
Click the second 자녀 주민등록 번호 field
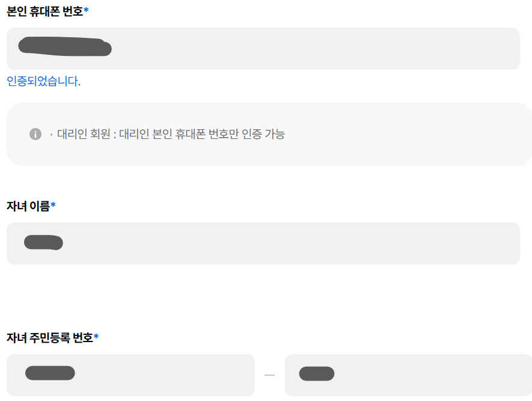pos(407,374)
